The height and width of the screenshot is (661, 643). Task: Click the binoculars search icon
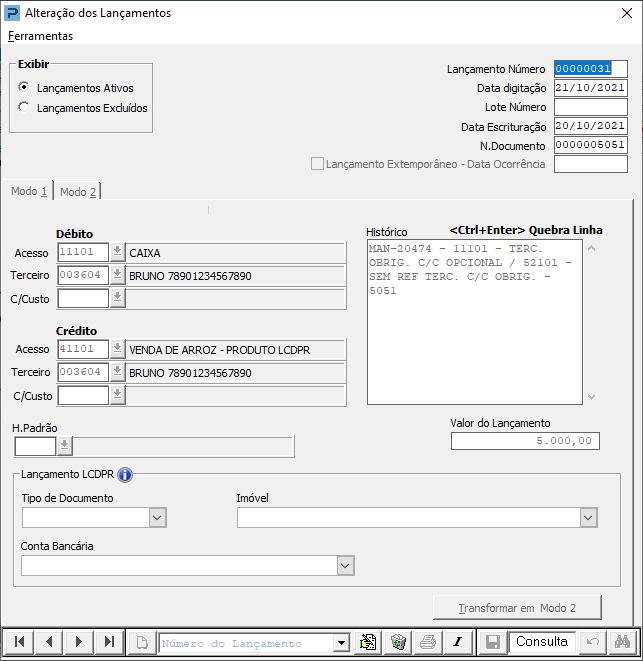pos(623,642)
